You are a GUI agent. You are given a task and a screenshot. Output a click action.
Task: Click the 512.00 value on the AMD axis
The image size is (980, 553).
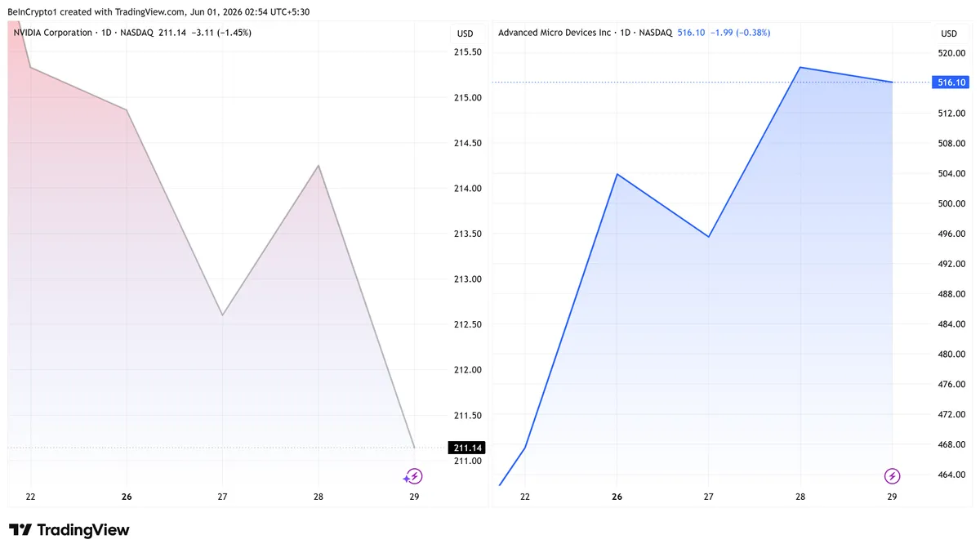point(951,113)
